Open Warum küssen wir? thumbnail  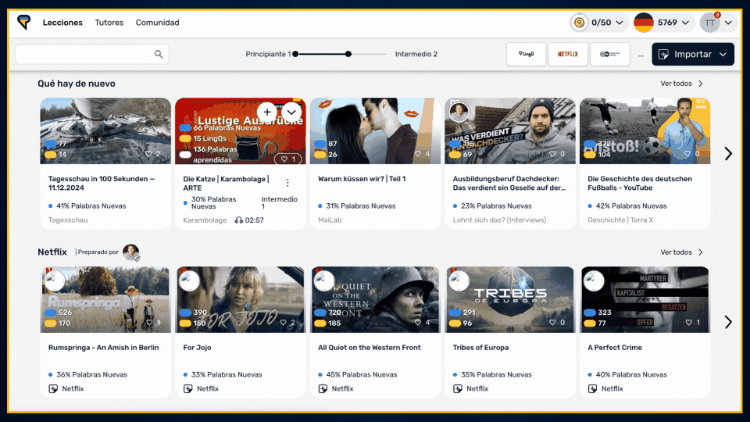[x=375, y=131]
